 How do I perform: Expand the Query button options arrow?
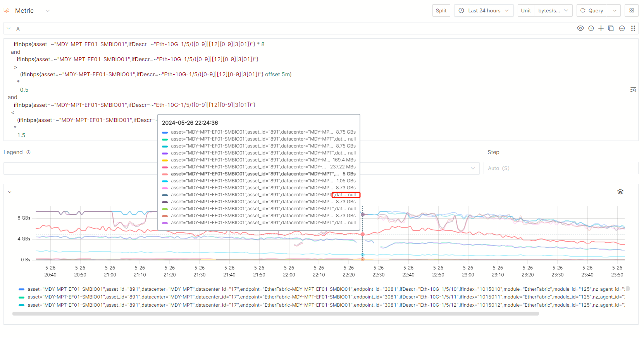(614, 10)
